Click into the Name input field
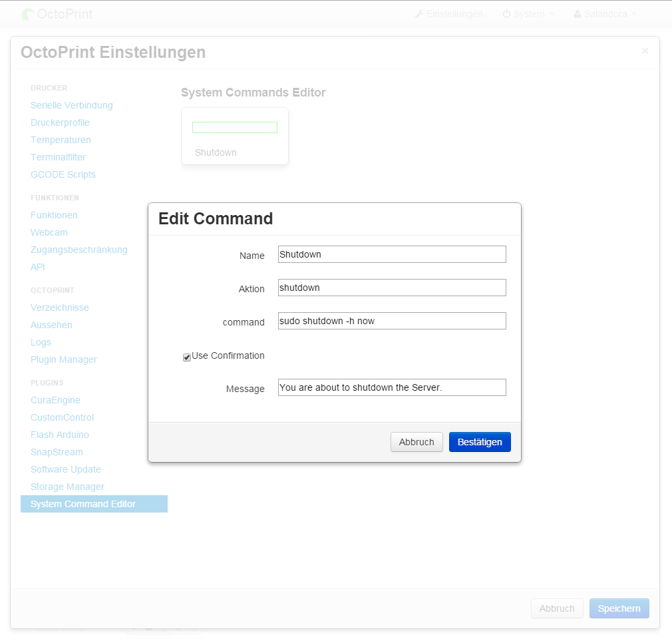The image size is (672, 641). [x=392, y=254]
